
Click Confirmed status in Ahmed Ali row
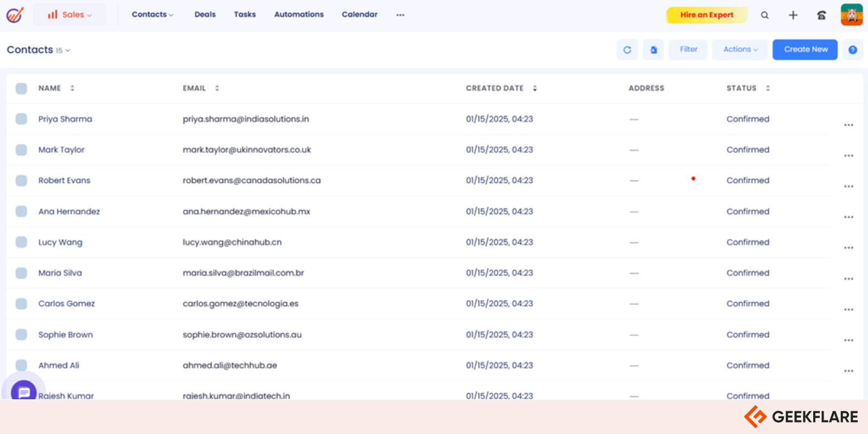[x=748, y=366]
